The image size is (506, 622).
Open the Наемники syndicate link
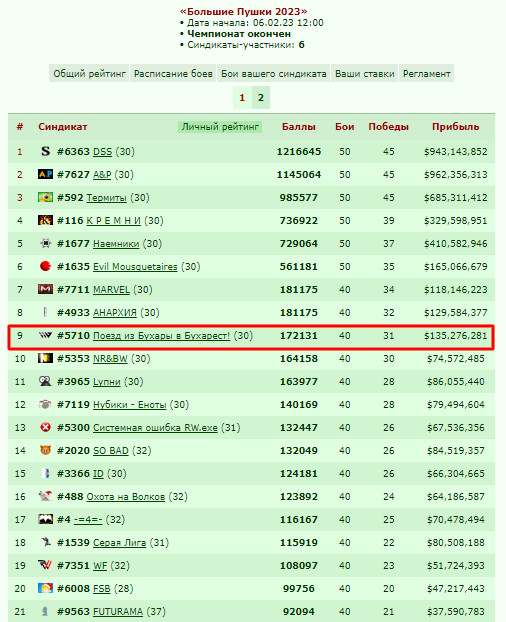(116, 244)
